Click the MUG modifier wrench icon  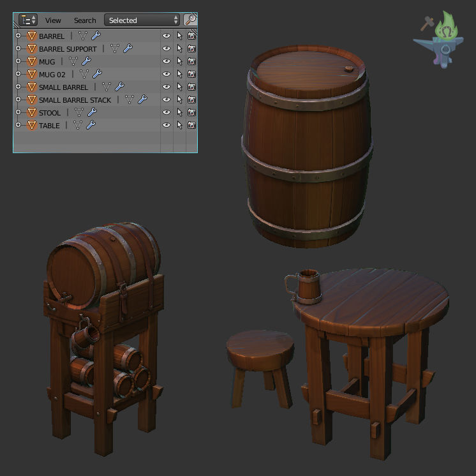86,61
